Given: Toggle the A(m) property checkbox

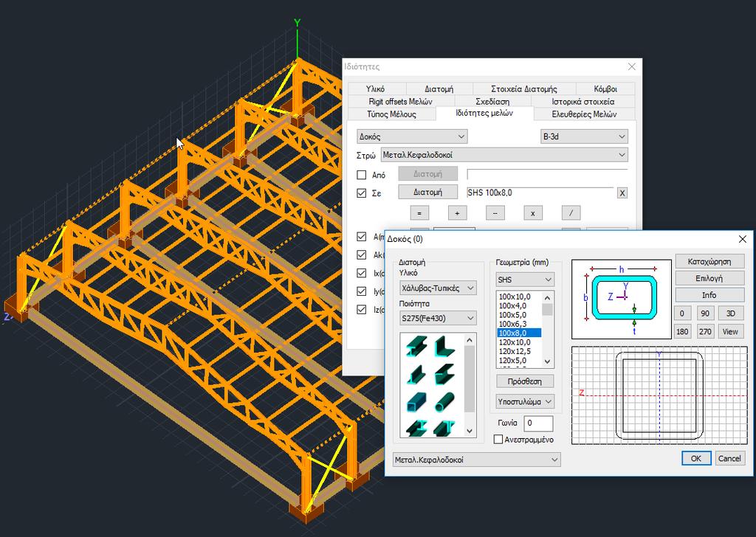Looking at the screenshot, I should coord(362,237).
